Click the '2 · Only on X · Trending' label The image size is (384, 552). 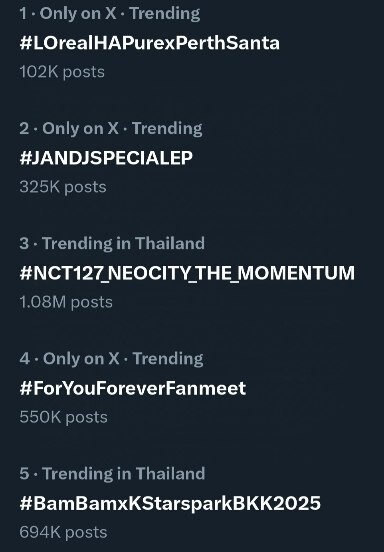click(111, 128)
